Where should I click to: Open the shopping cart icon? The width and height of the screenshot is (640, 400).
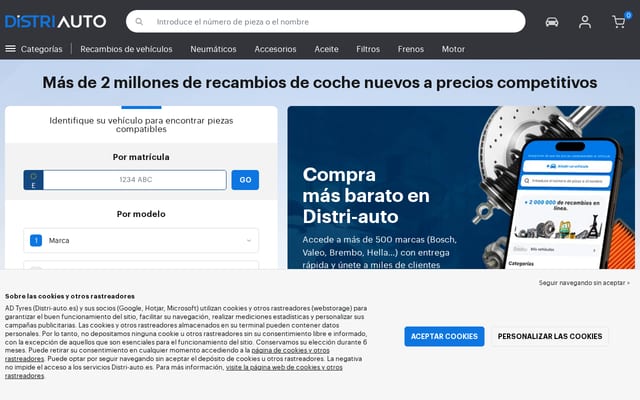pos(619,22)
